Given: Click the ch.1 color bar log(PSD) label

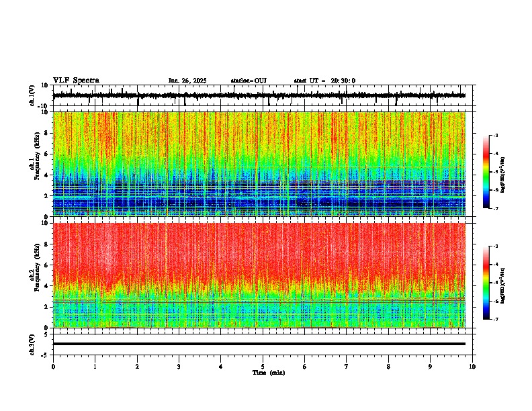Looking at the screenshot, I should pos(502,175).
